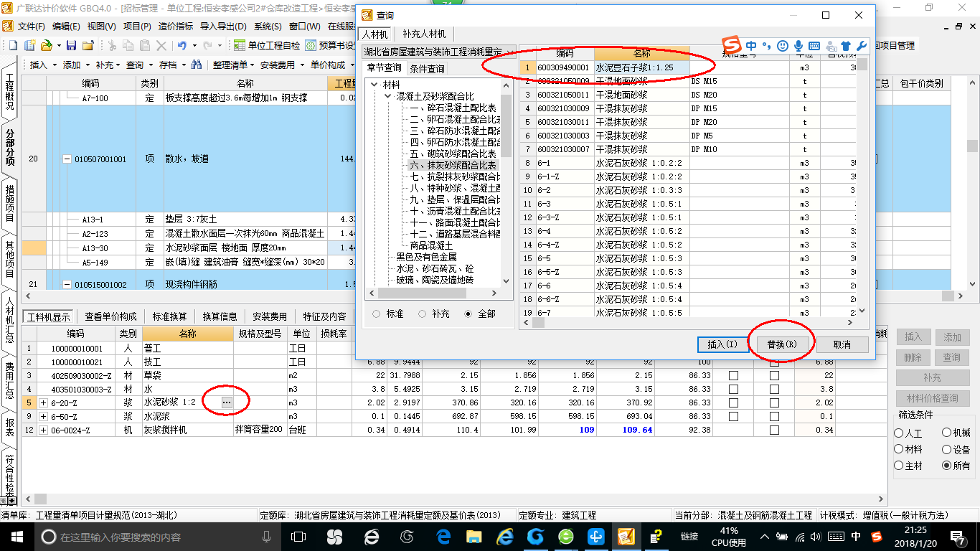Click the 材料价格查询 button

point(932,398)
